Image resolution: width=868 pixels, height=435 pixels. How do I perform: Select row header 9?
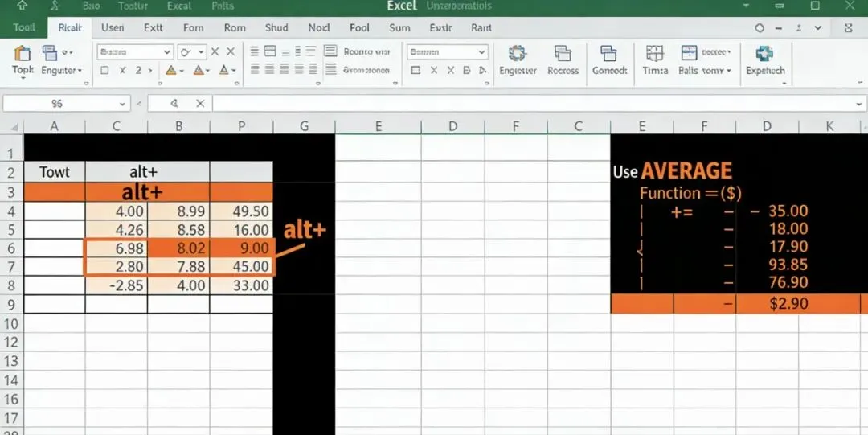pyautogui.click(x=11, y=304)
